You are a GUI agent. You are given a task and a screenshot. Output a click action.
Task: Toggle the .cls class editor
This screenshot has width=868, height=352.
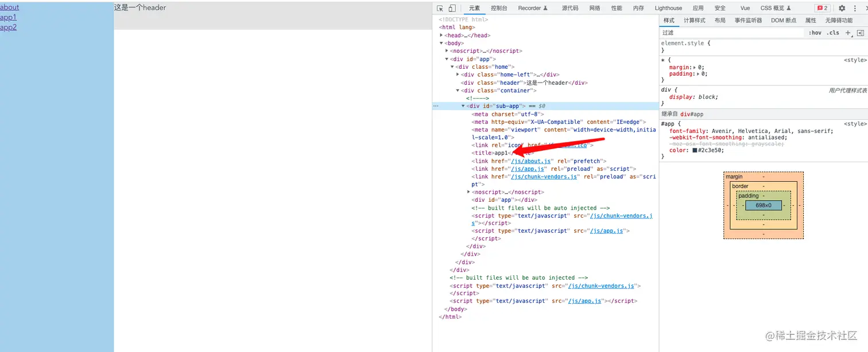[x=832, y=33]
